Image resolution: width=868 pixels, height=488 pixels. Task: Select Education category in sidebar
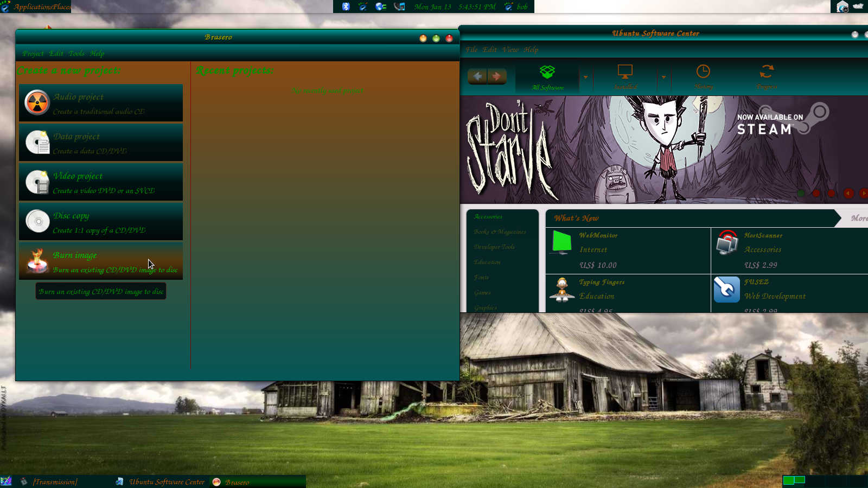point(487,262)
